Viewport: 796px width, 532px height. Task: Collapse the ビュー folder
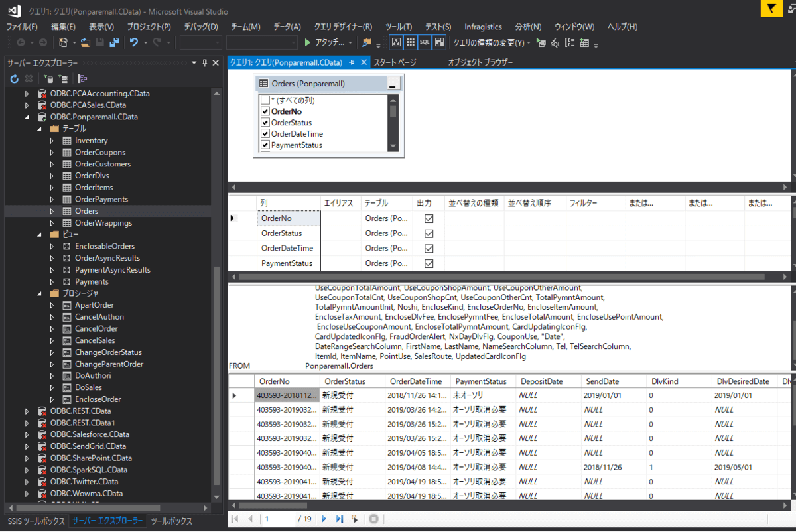[40, 235]
